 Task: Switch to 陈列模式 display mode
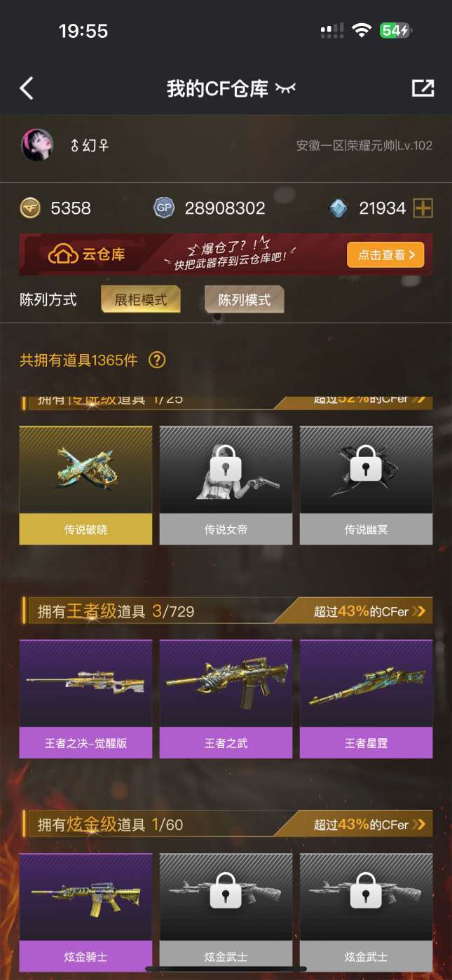point(244,299)
